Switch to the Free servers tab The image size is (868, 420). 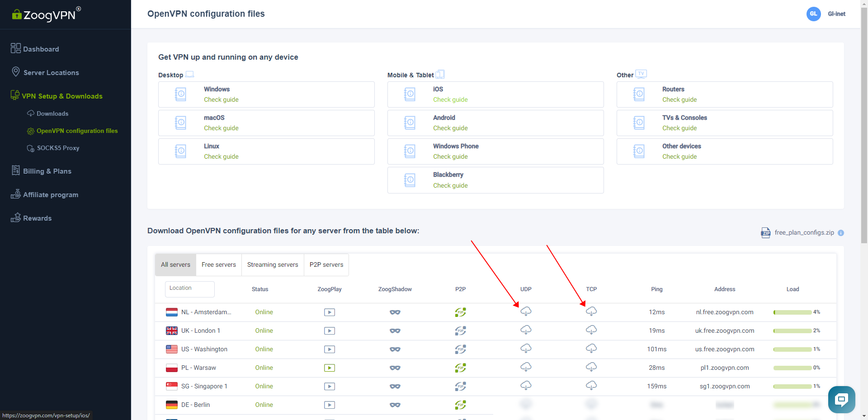click(218, 264)
